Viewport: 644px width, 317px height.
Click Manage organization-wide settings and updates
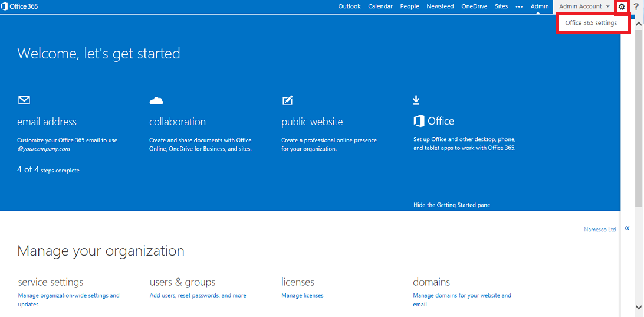tap(68, 300)
